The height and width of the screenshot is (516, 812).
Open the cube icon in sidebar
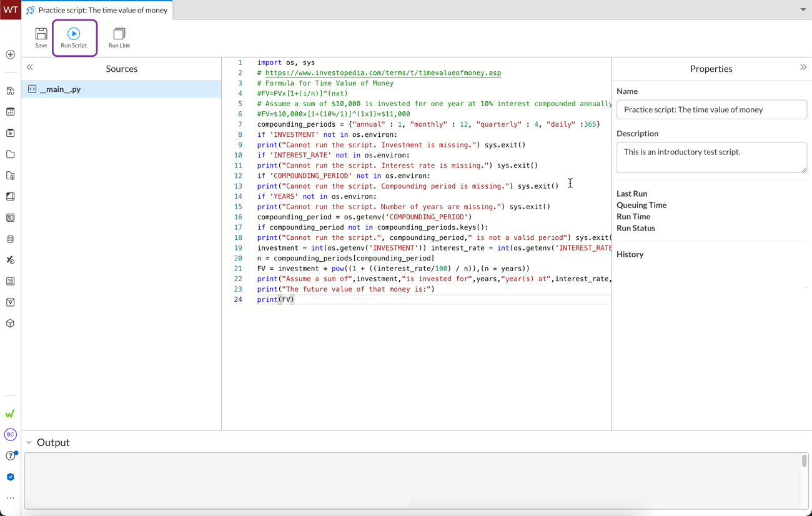[11, 324]
